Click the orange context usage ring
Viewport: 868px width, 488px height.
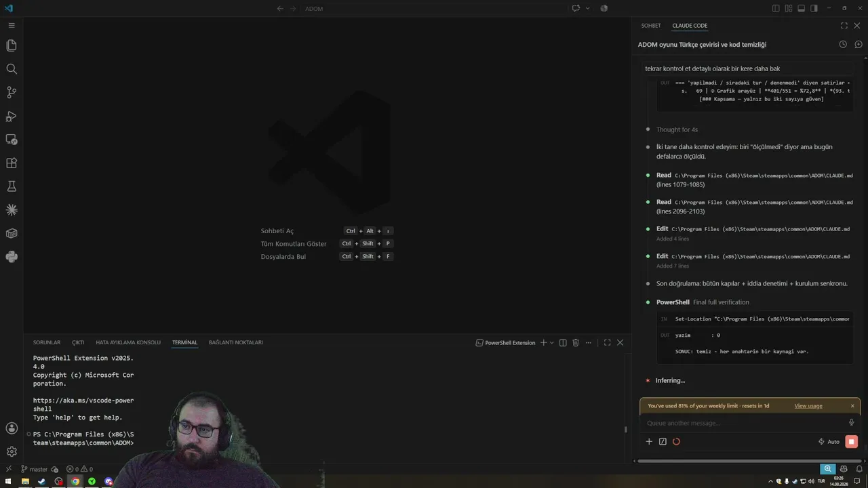tap(676, 441)
